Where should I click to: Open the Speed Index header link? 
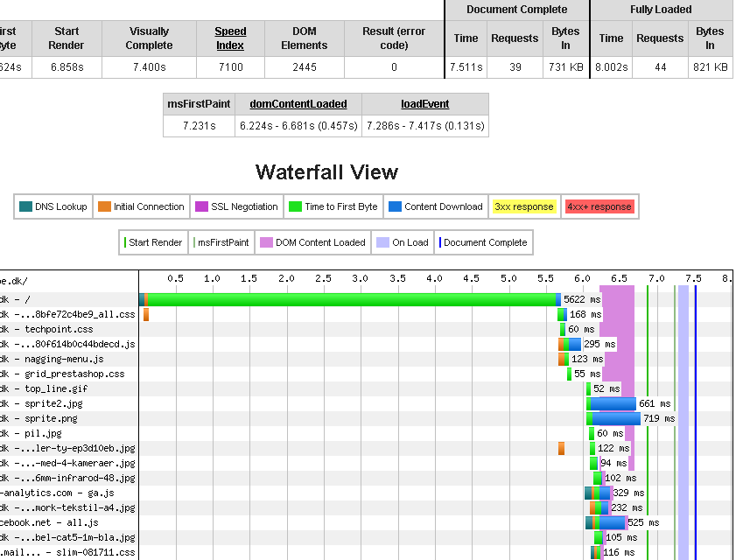230,38
